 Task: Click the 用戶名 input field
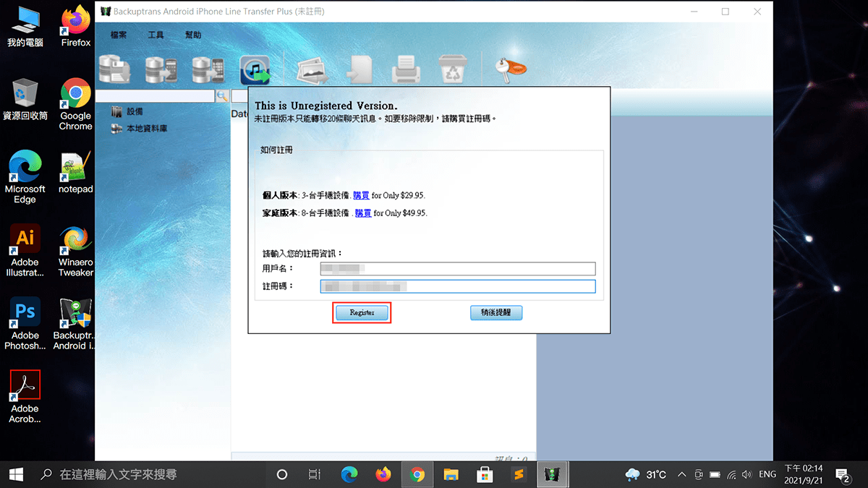(457, 269)
